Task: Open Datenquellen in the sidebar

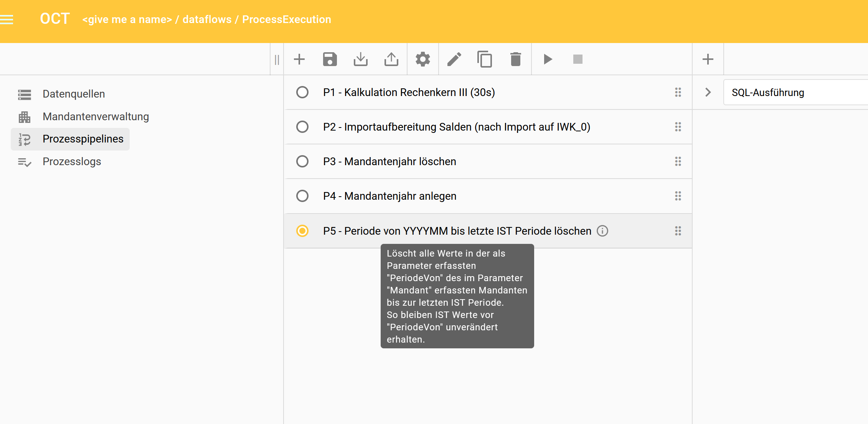Action: click(x=74, y=94)
